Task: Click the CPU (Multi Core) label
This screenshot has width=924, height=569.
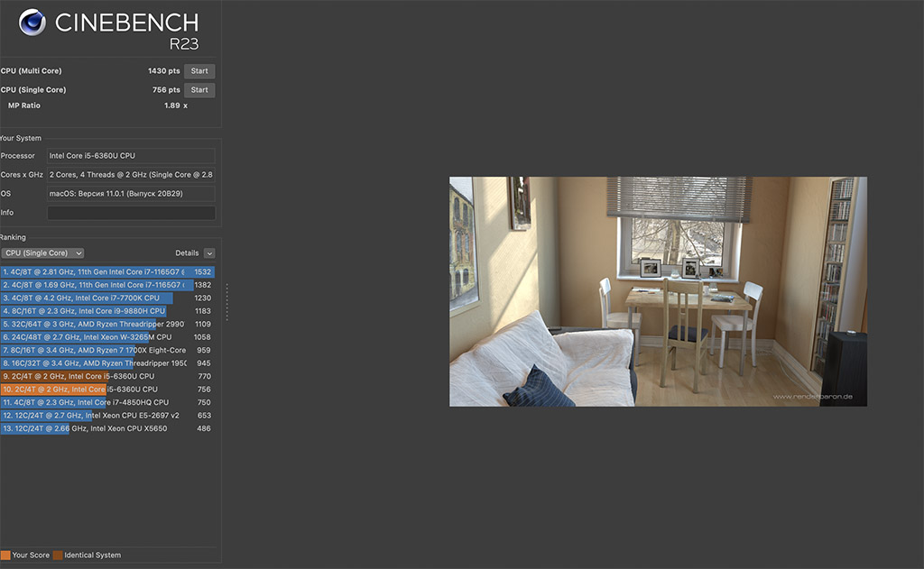Action: pos(32,71)
